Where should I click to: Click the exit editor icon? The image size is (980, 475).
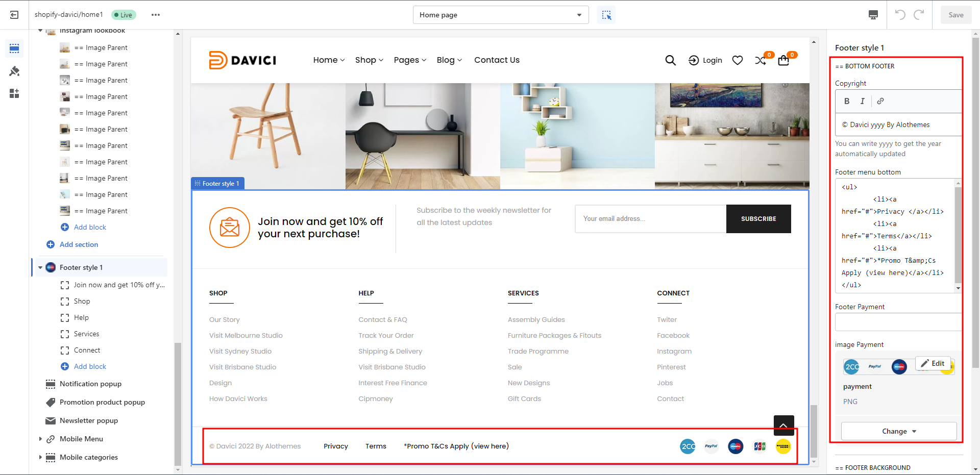(14, 15)
